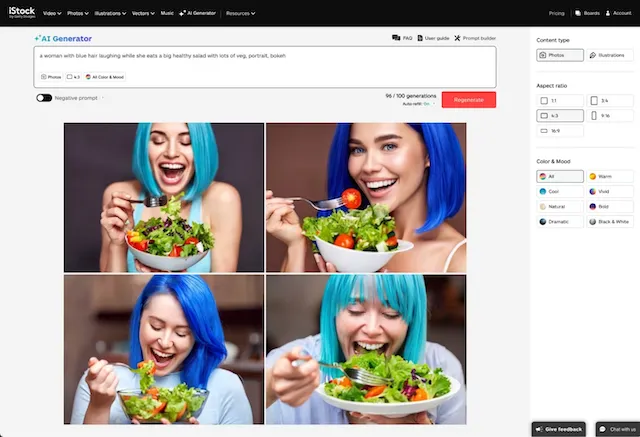
Task: Click the Give feedback megaphone button
Action: (x=559, y=429)
